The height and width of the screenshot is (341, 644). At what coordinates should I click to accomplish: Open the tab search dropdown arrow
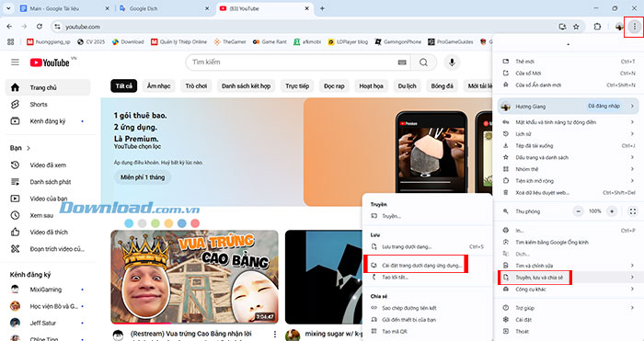pos(8,8)
